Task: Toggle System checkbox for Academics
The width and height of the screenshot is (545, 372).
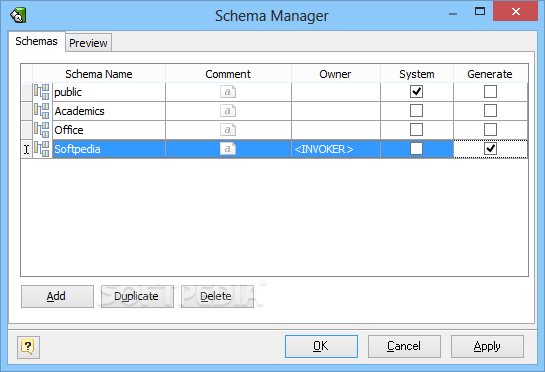Action: pos(416,111)
